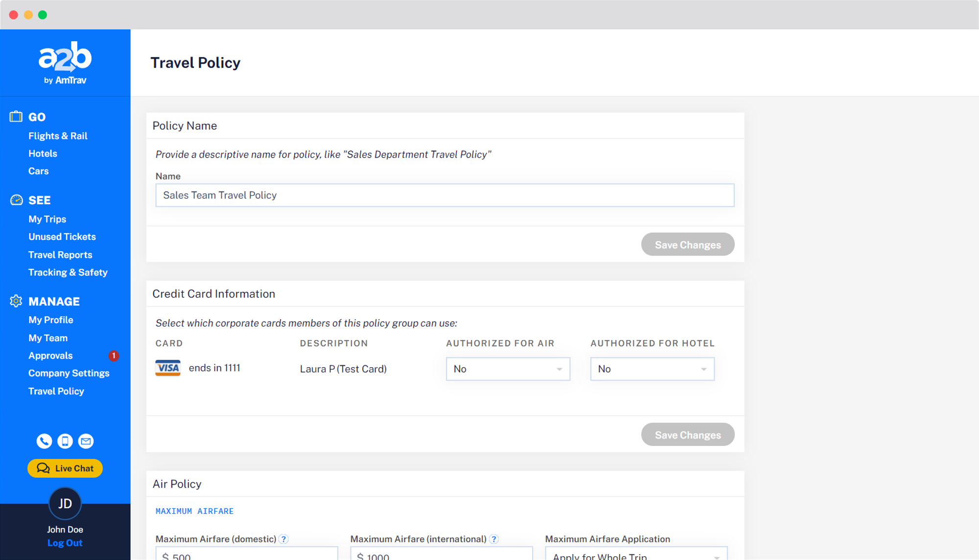This screenshot has height=560, width=979.
Task: Click the mobile device icon in sidebar
Action: [x=65, y=441]
